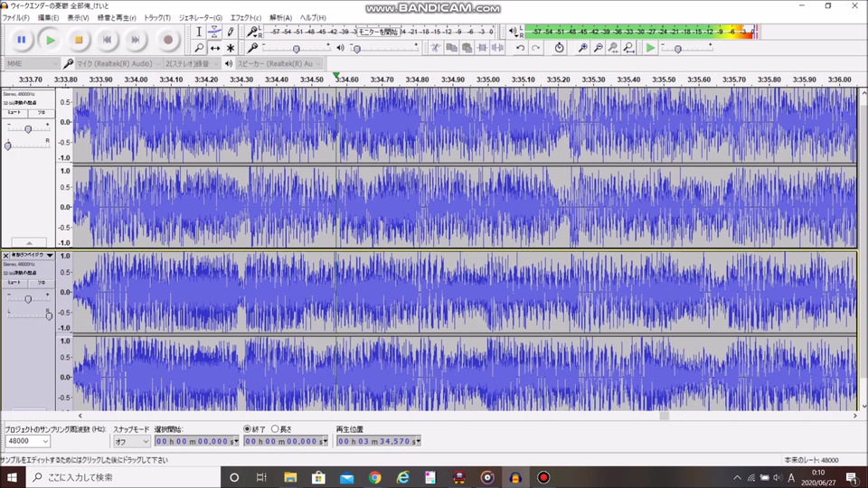Select the 長さ radio button
This screenshot has width=868, height=488.
[275, 429]
